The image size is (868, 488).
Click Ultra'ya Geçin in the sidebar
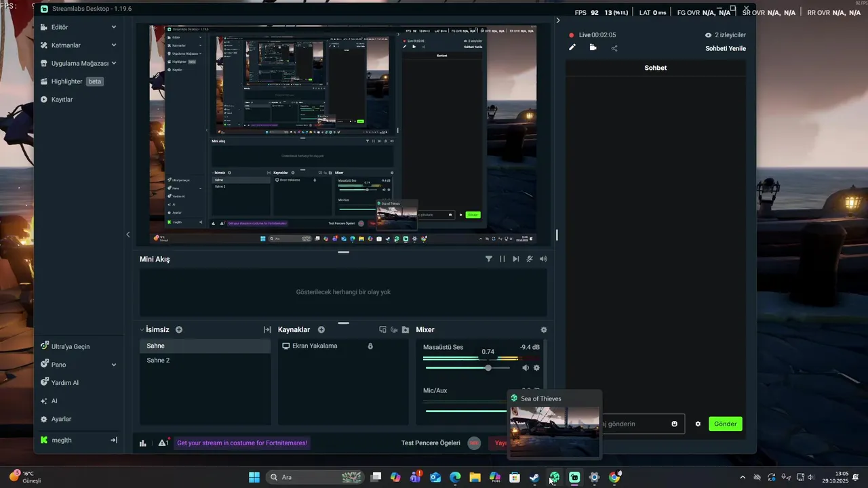click(71, 346)
